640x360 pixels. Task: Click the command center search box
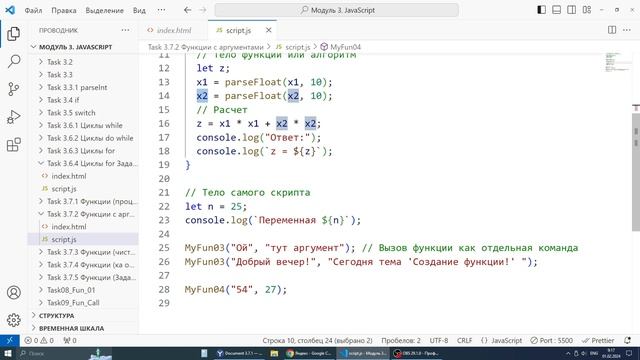click(337, 10)
